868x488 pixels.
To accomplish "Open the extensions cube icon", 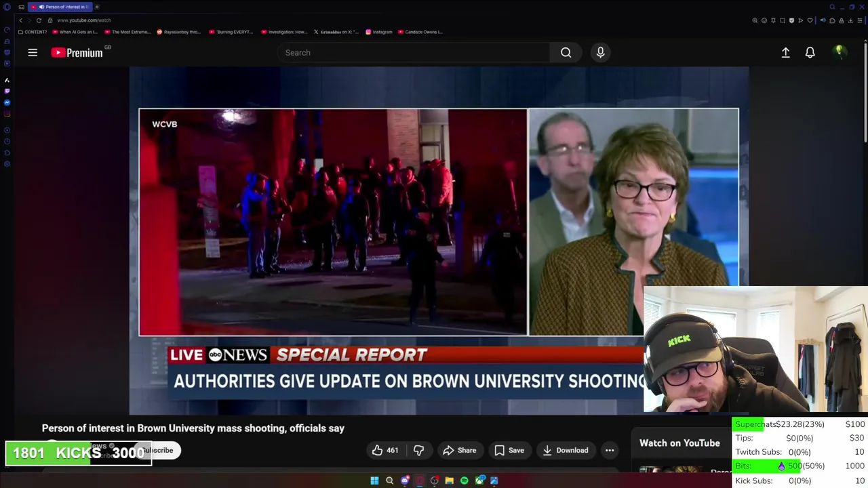I will click(832, 20).
